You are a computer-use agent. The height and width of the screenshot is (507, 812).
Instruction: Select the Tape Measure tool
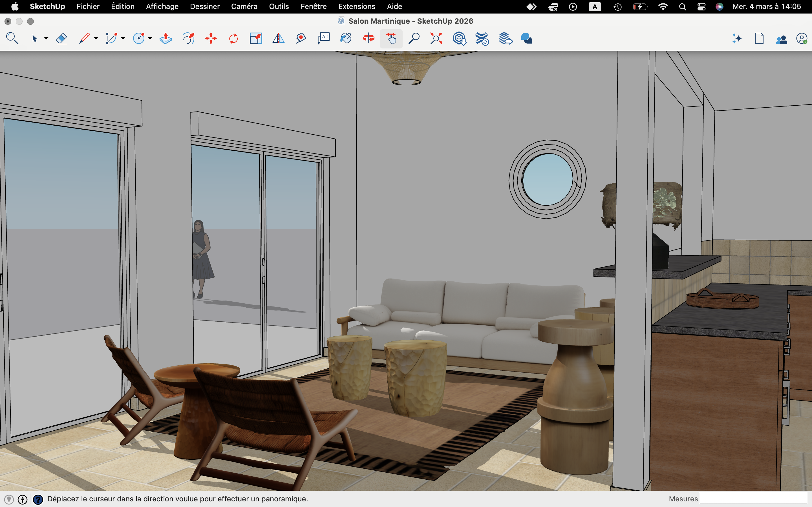pos(301,39)
